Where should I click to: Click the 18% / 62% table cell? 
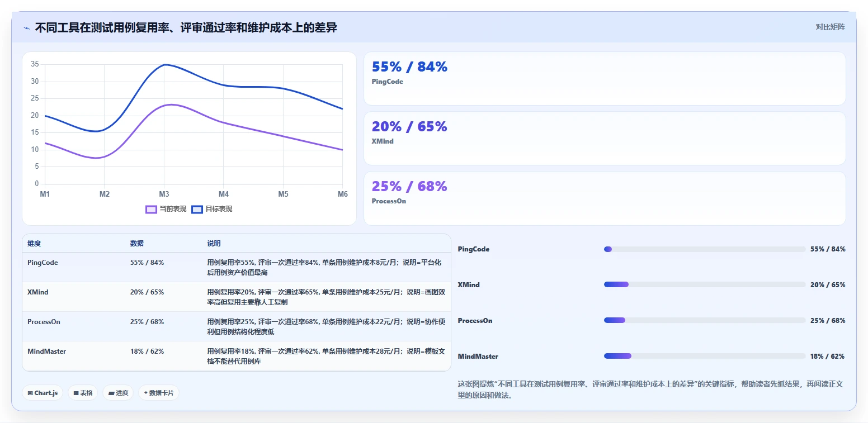pyautogui.click(x=147, y=351)
